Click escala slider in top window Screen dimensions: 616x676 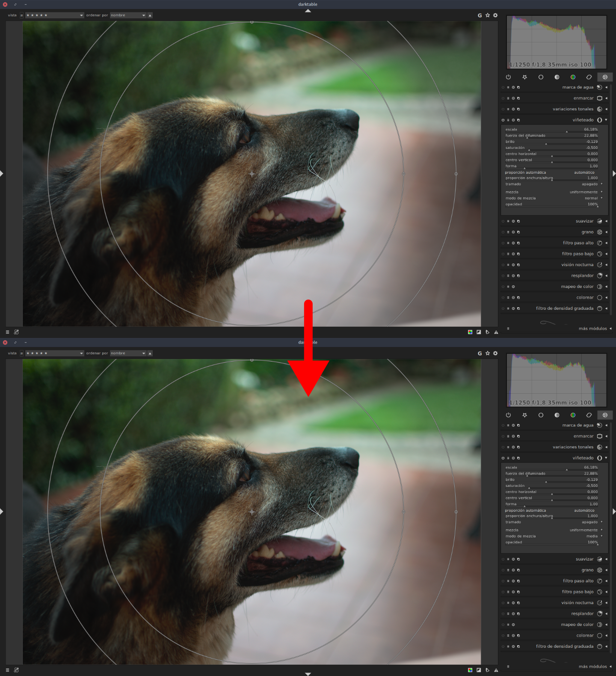tap(552, 130)
